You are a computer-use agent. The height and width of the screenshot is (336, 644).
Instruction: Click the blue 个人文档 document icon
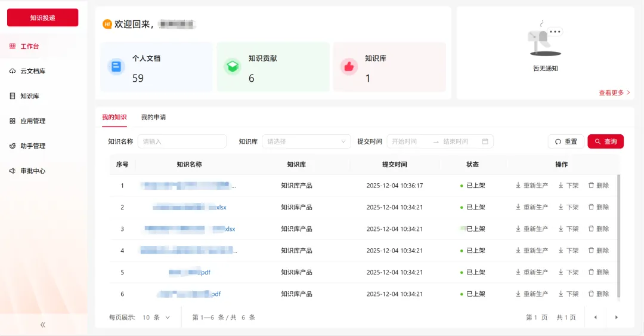[116, 67]
